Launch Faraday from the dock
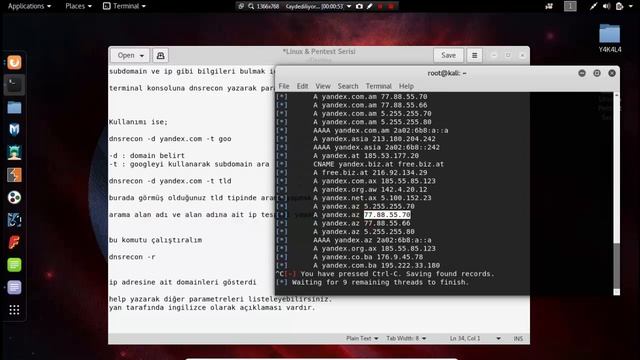This screenshot has width=640, height=360. pyautogui.click(x=14, y=242)
